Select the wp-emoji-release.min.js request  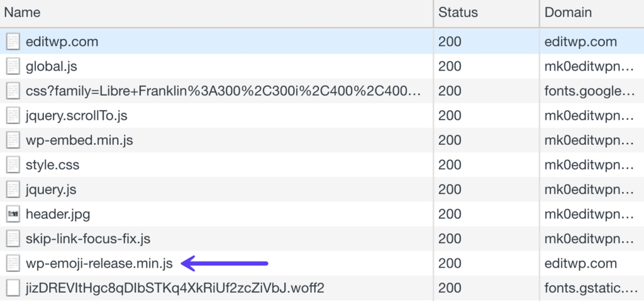click(99, 264)
